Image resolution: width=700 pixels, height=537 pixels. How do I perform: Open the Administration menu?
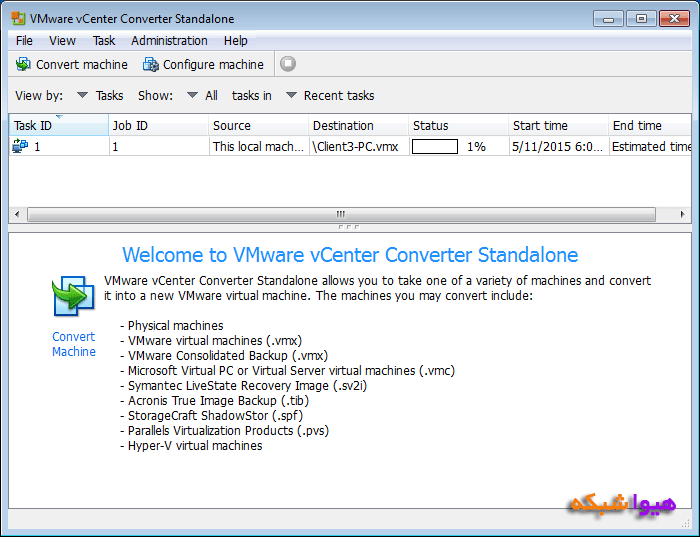tap(169, 41)
